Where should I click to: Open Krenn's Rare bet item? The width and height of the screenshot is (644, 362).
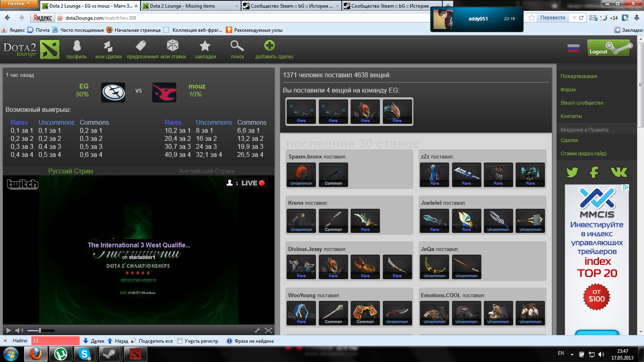[x=365, y=221]
